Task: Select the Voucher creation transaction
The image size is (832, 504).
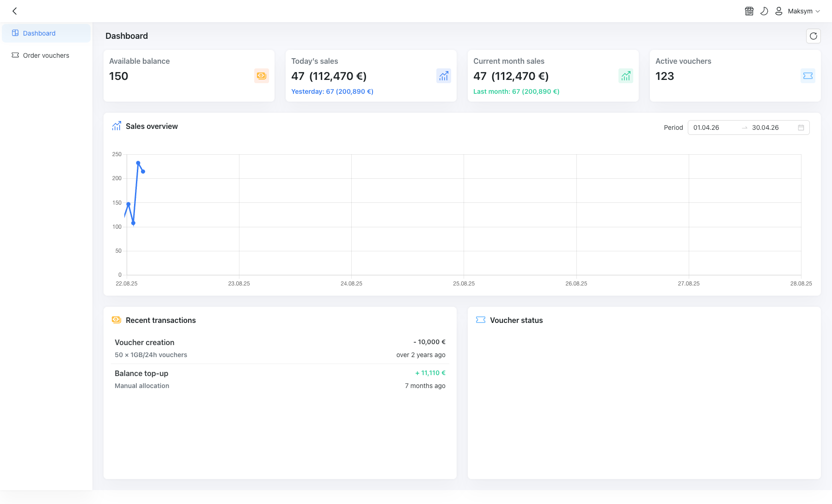Action: [x=280, y=348]
